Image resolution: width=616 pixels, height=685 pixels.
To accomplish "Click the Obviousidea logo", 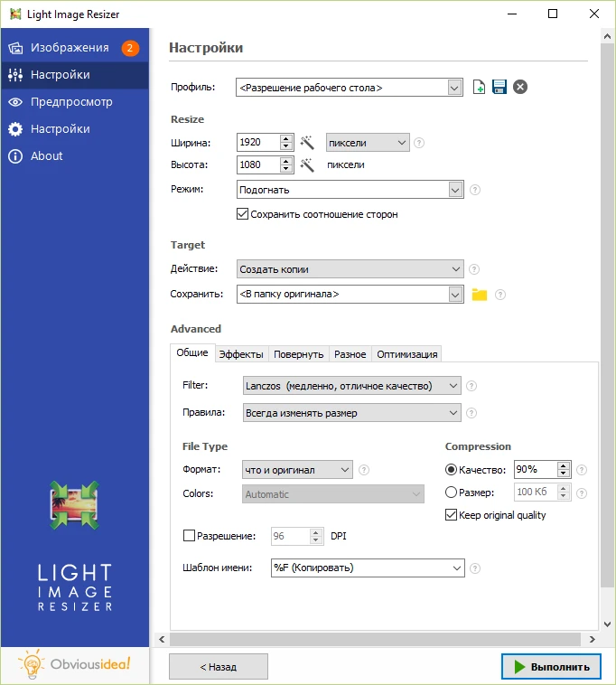I will (75, 665).
